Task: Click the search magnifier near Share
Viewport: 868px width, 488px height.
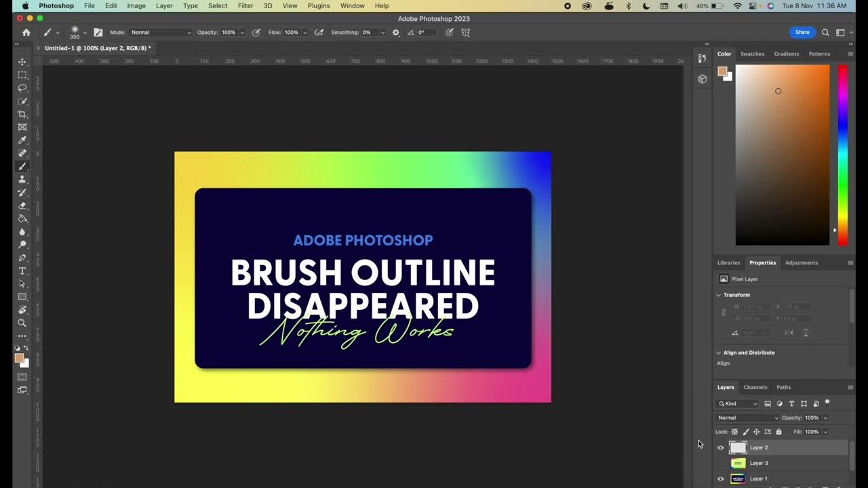Action: [825, 33]
